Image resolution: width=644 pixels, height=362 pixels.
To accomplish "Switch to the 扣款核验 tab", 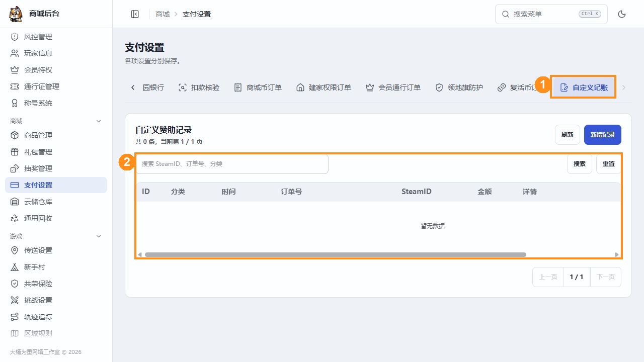I will [x=199, y=87].
